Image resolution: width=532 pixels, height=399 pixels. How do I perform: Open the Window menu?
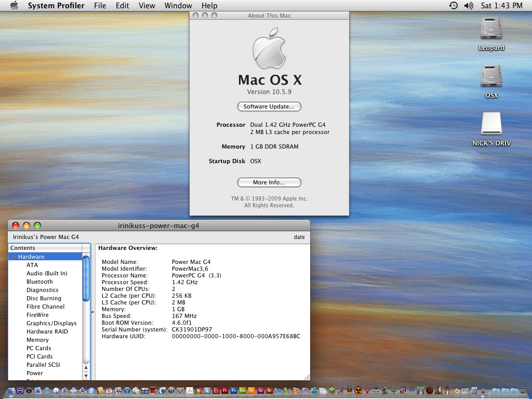point(178,6)
